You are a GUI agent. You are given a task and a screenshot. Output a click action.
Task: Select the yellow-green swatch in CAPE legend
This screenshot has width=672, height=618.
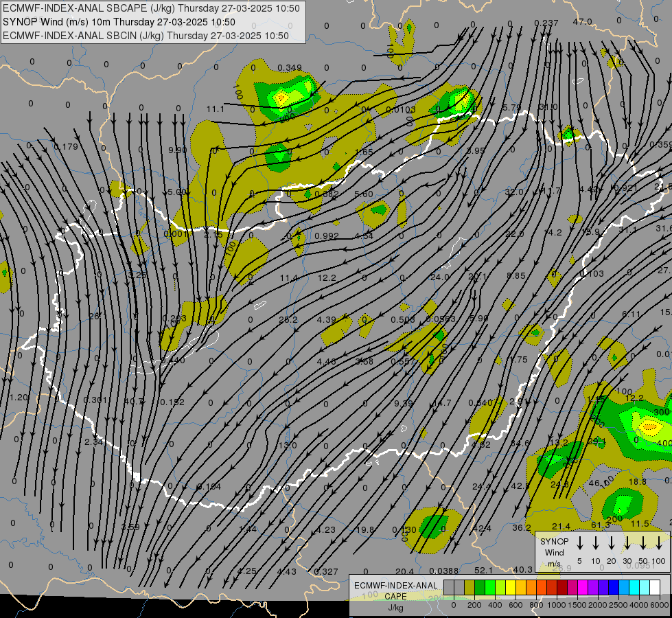pyautogui.click(x=500, y=588)
